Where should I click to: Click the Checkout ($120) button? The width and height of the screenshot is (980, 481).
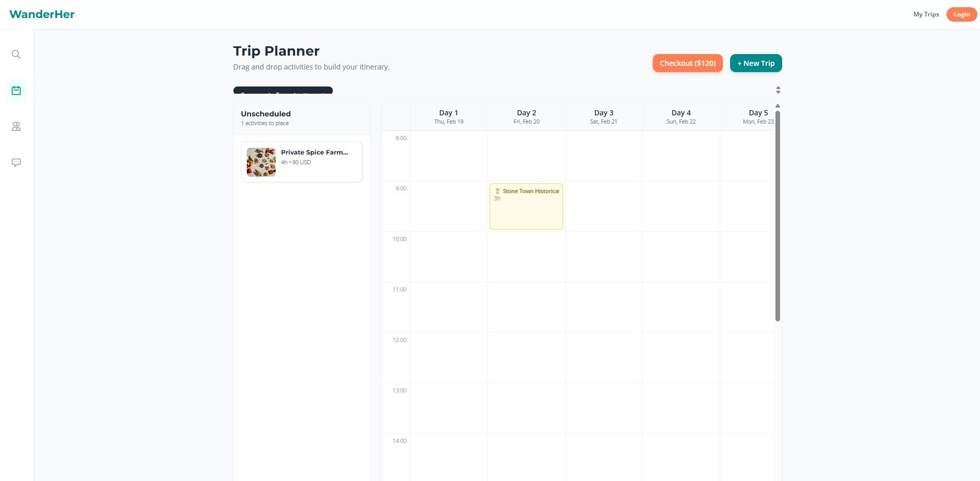(687, 63)
